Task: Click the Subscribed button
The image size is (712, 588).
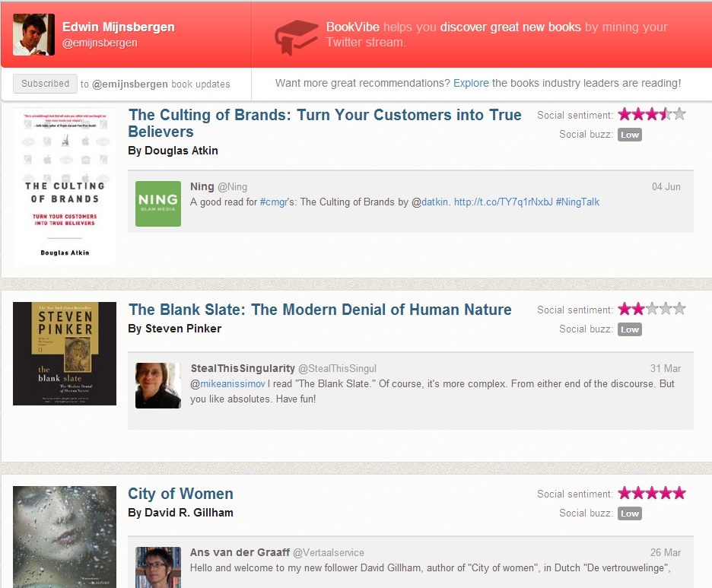Action: (45, 84)
